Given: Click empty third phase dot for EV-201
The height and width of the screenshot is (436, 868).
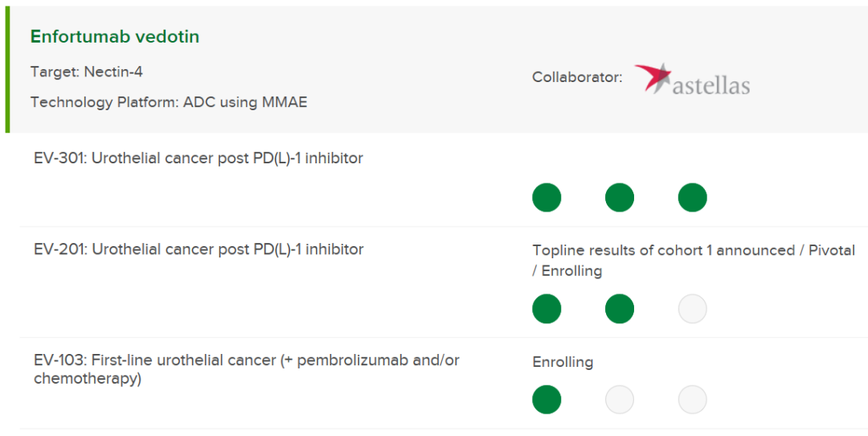Looking at the screenshot, I should 693,309.
